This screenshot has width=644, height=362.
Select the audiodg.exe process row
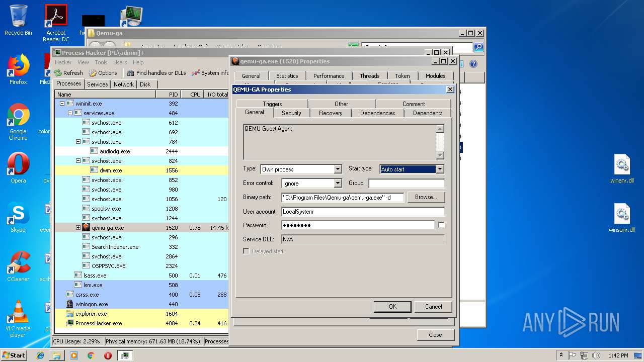[141, 151]
